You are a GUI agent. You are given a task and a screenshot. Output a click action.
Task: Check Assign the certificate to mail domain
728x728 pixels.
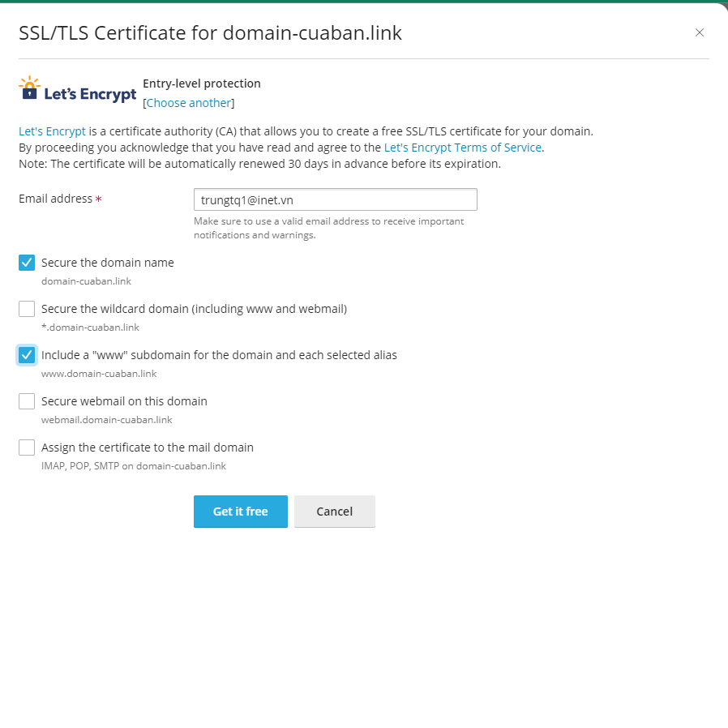click(27, 448)
